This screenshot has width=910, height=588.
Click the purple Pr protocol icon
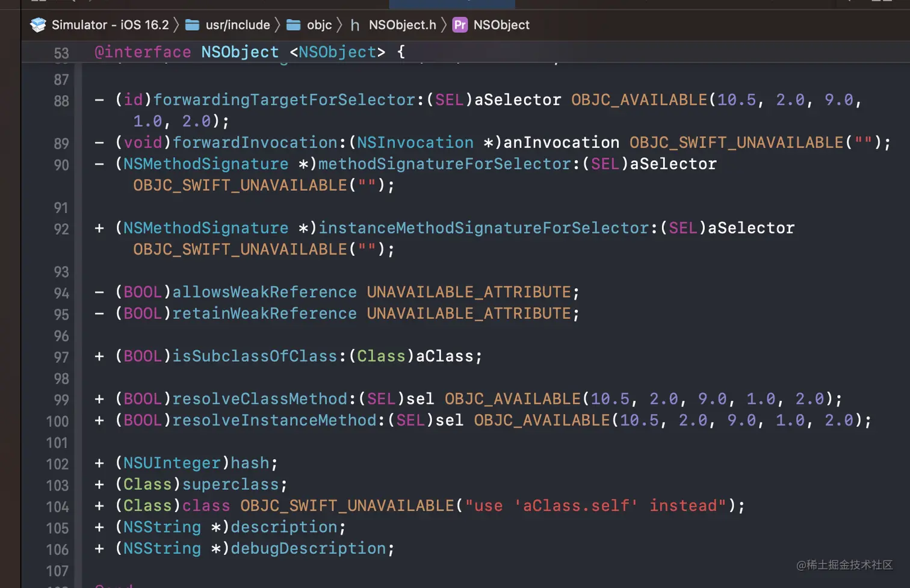pos(460,25)
